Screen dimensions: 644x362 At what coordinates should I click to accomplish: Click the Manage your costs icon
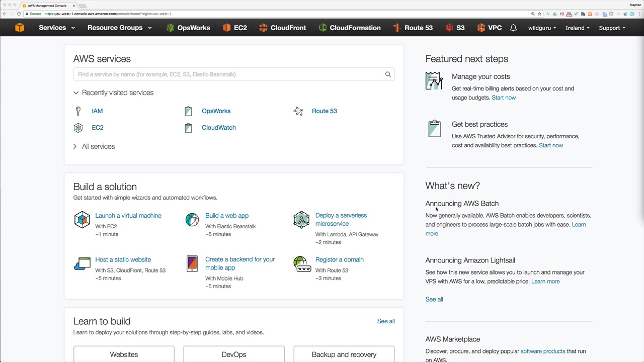click(x=434, y=81)
